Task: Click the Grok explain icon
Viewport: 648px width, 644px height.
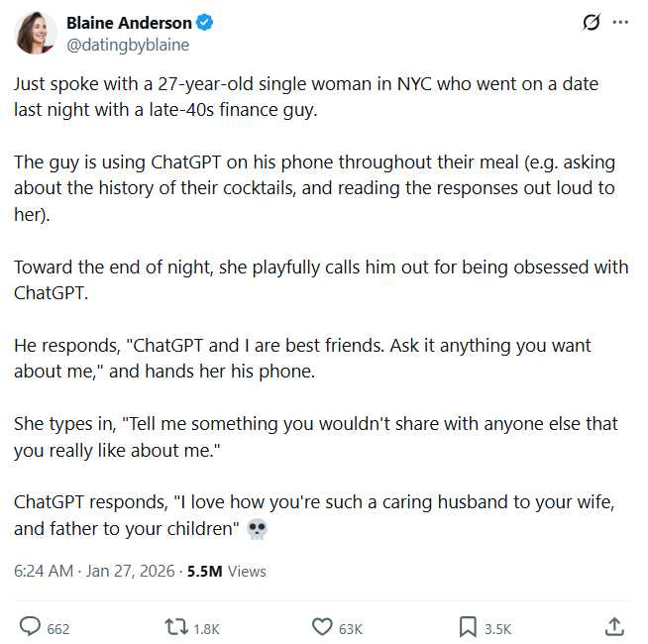Action: tap(592, 23)
